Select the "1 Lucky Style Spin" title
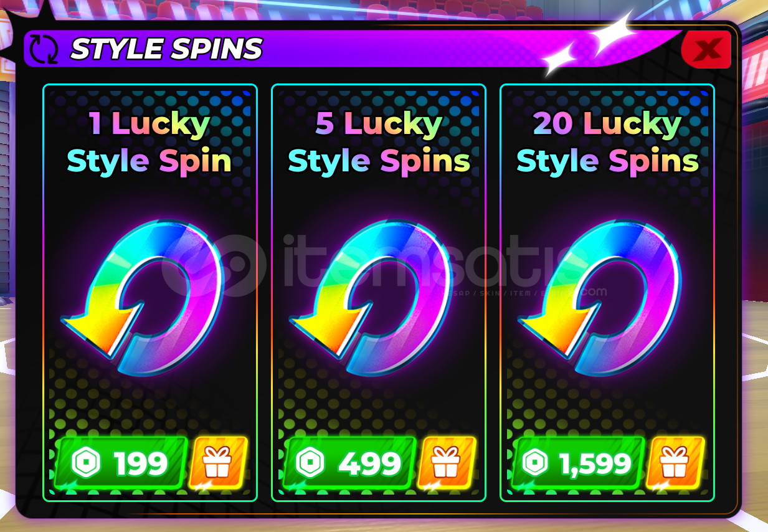 [149, 143]
